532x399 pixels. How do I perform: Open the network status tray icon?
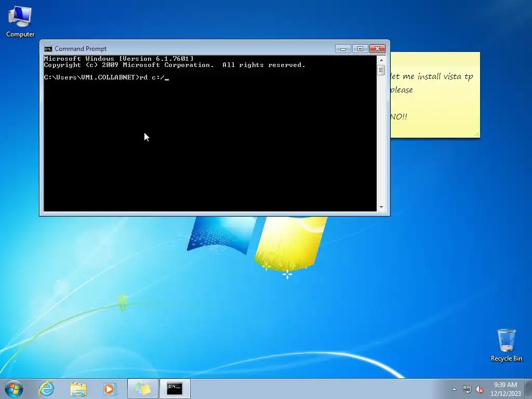tap(467, 389)
